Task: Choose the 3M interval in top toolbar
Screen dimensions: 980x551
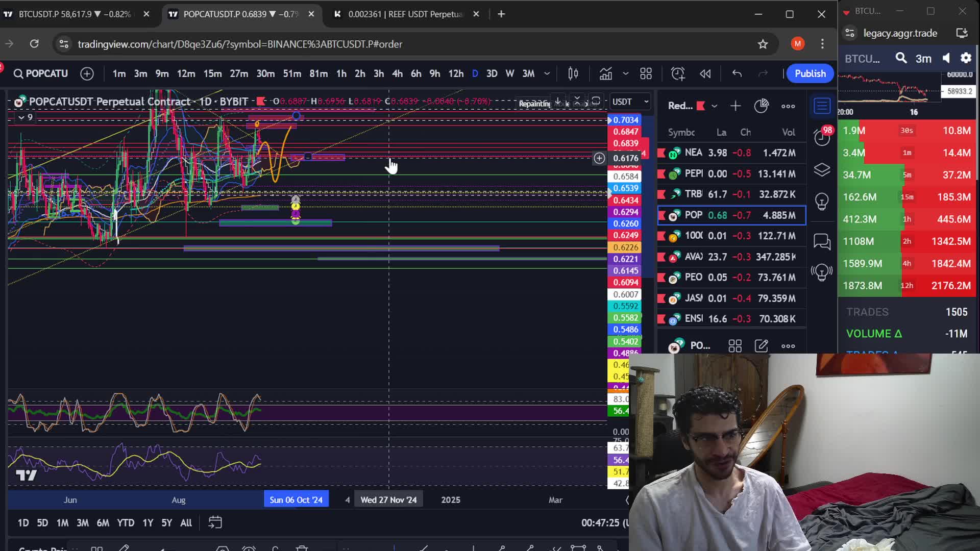Action: pos(528,73)
